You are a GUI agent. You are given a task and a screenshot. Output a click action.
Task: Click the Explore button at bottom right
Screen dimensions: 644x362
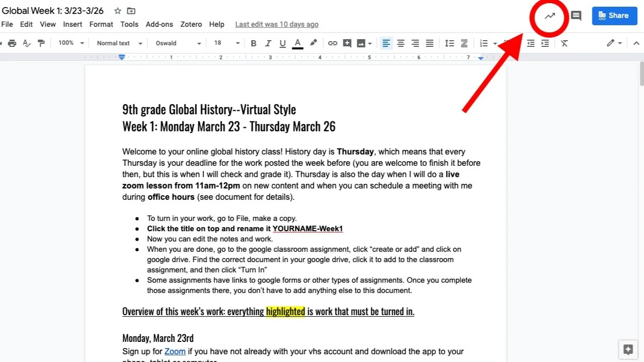(628, 350)
